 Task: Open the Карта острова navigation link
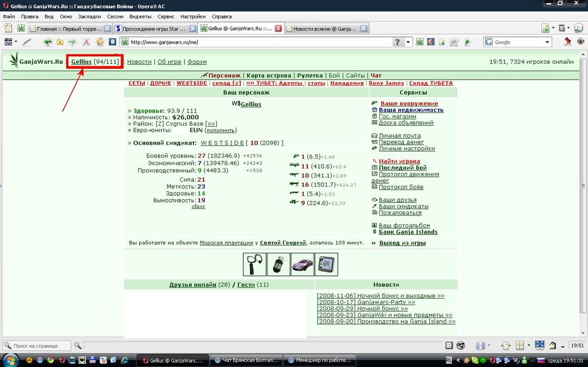pyautogui.click(x=269, y=75)
